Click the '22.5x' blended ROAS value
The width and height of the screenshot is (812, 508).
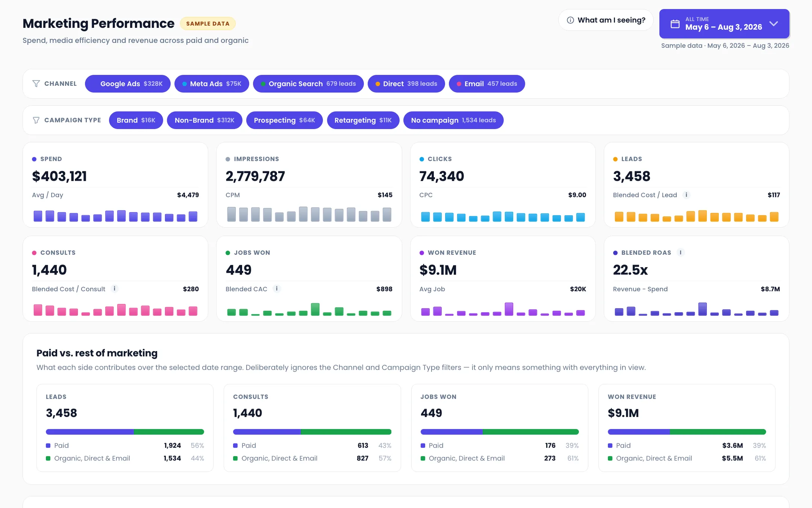pos(630,270)
